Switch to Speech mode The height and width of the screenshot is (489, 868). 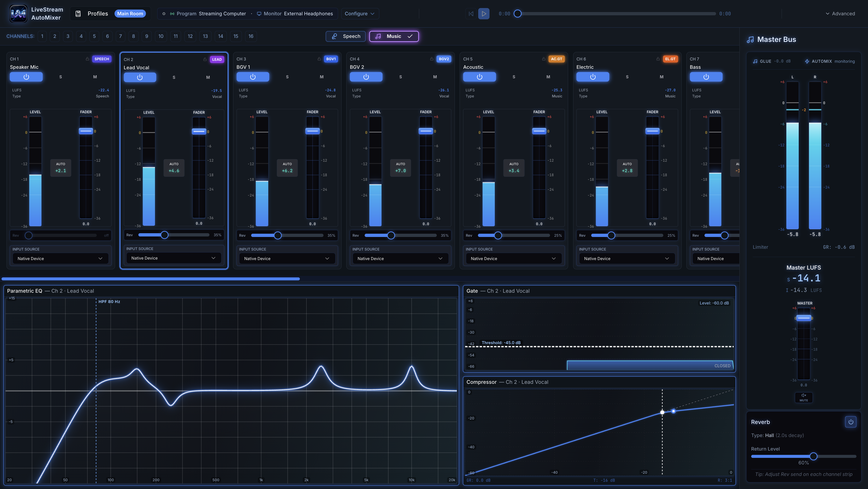(x=345, y=36)
